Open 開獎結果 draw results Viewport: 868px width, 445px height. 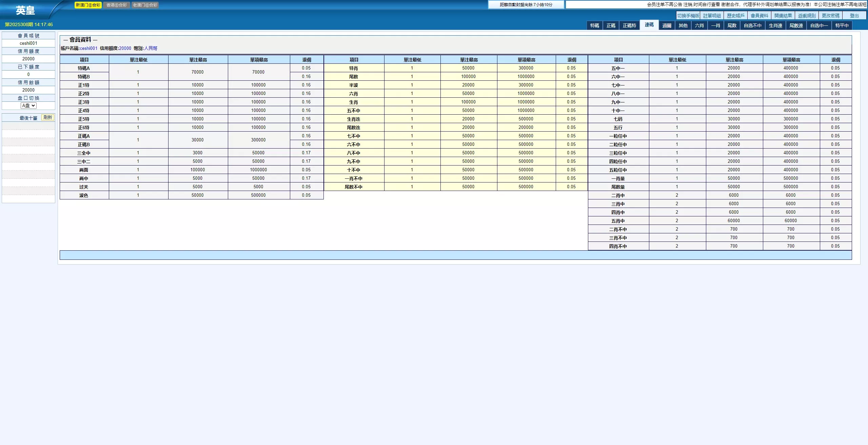point(783,16)
